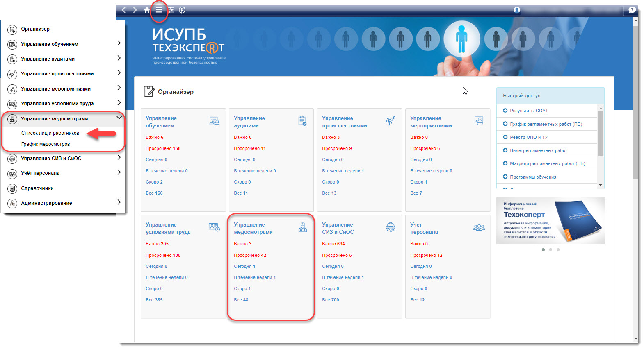Image resolution: width=644 pixels, height=349 pixels.
Task: Click the clipboard icon on Управление аудитами card
Action: (x=302, y=121)
